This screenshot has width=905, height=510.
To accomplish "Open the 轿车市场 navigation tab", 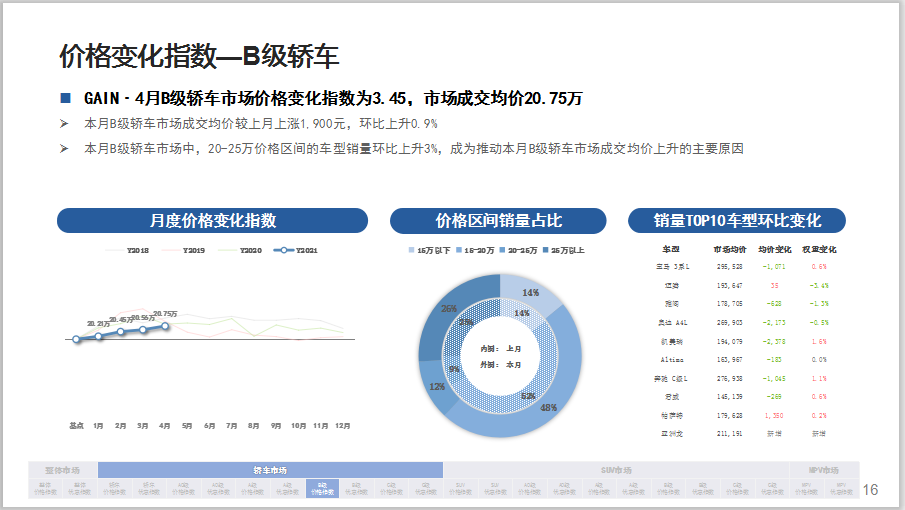I will click(x=270, y=470).
